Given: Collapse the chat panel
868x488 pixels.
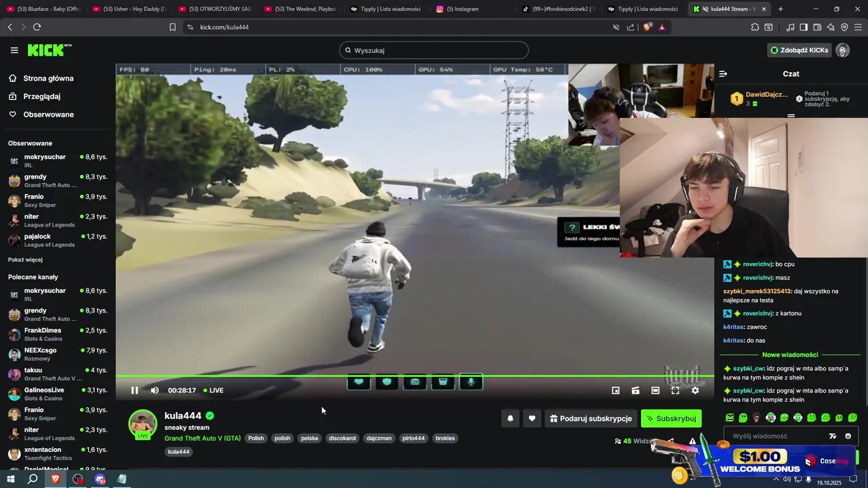Looking at the screenshot, I should point(723,74).
